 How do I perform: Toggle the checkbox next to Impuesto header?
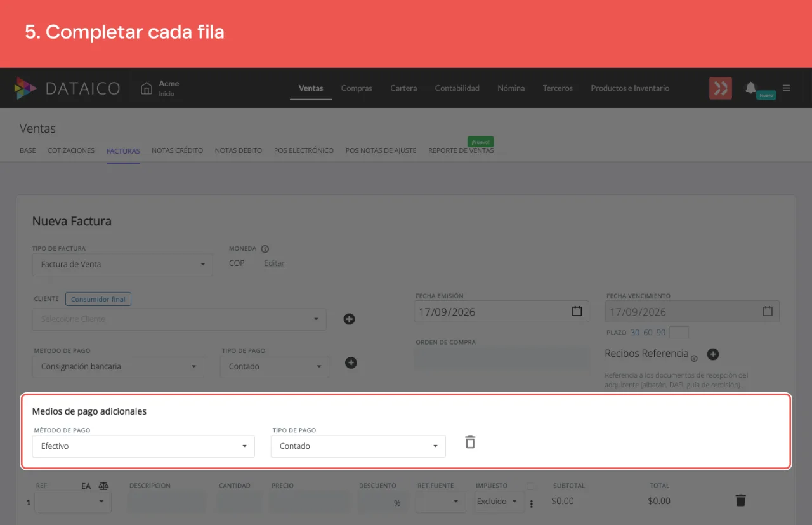click(x=530, y=486)
